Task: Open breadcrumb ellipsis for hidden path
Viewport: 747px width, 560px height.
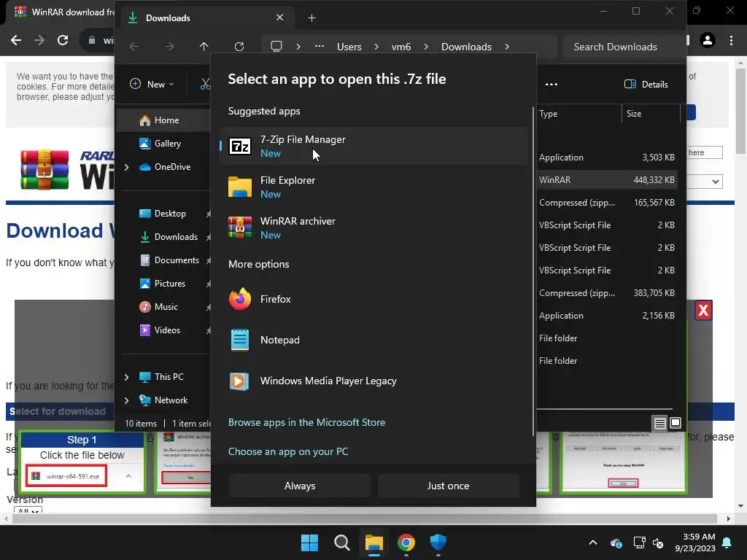Action: [320, 47]
